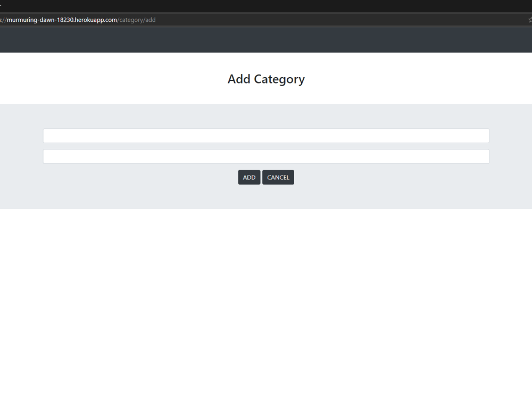
Task: Focus the first category name input field
Action: (266, 136)
